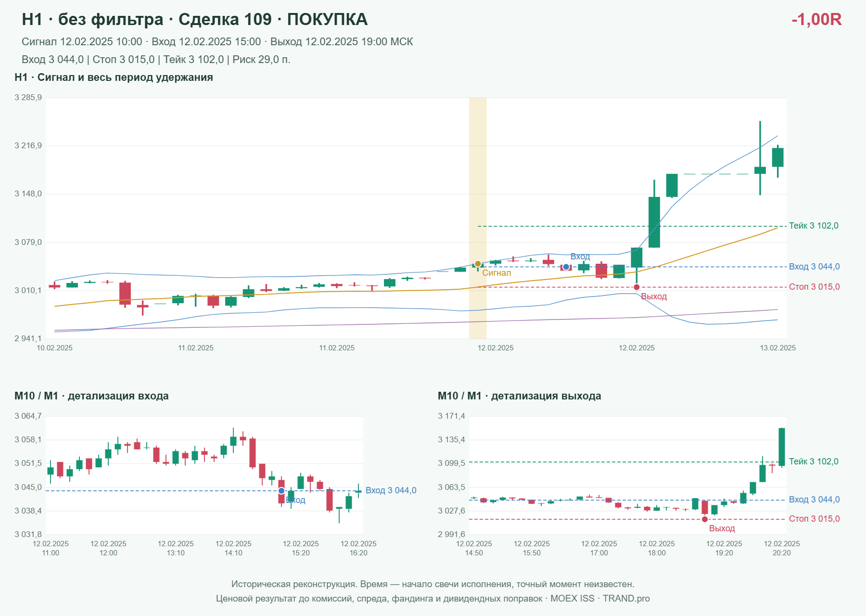Viewport: 866px width, 616px height.
Task: Select the Вход 3 044,0 label on H1 chart
Action: pos(814,267)
